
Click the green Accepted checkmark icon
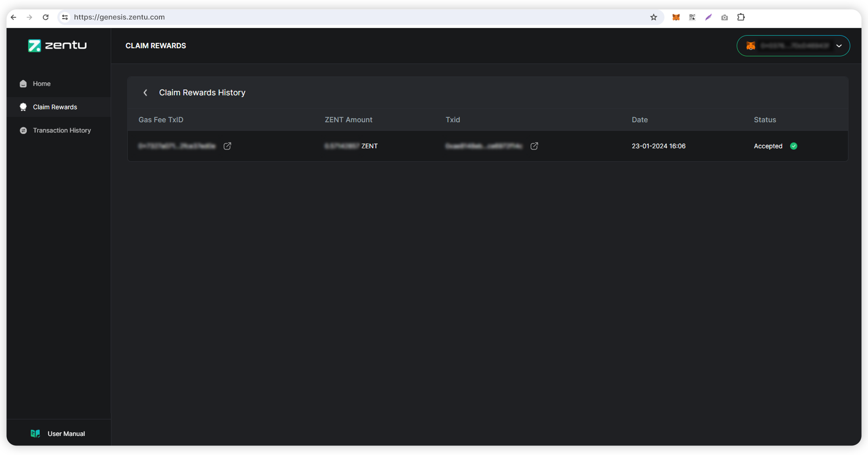pos(794,146)
